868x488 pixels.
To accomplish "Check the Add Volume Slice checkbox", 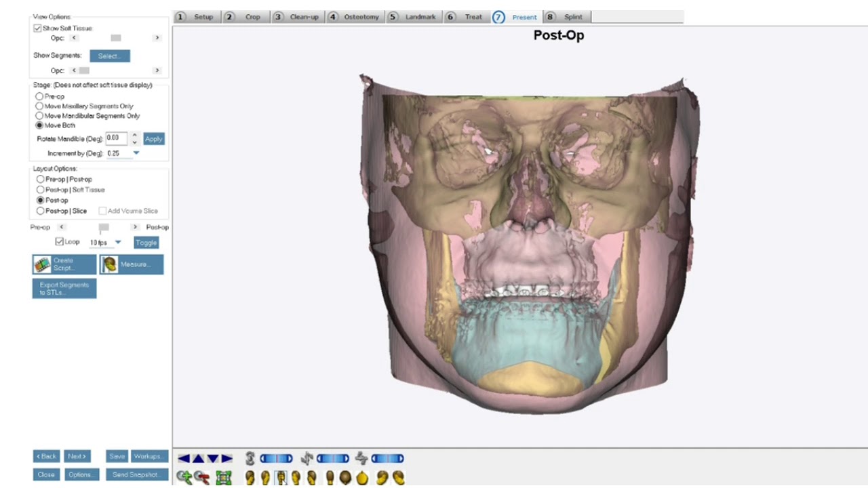I will tap(103, 211).
